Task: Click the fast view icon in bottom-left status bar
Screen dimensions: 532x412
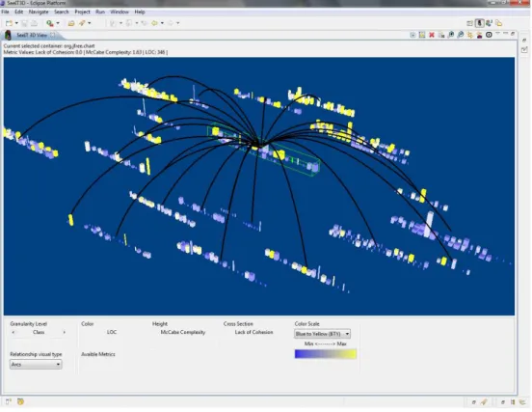Action: (8, 401)
